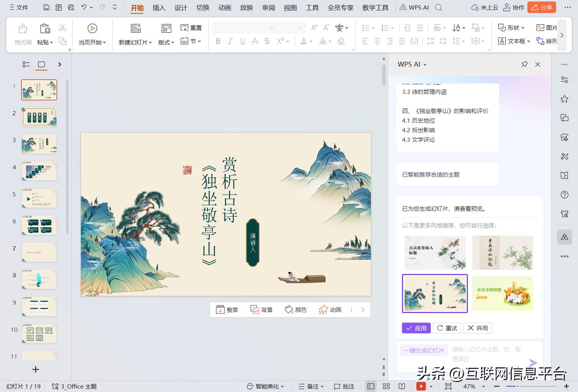Open the 背景 background settings in floating toolbar
The width and height of the screenshot is (578, 392).
(262, 309)
